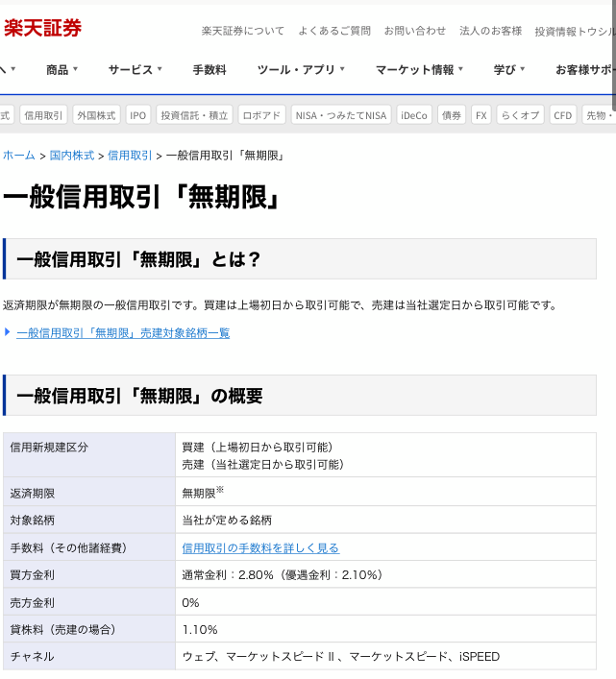
Task: Select the NISA・つみたてNISA category tab
Action: click(x=341, y=115)
